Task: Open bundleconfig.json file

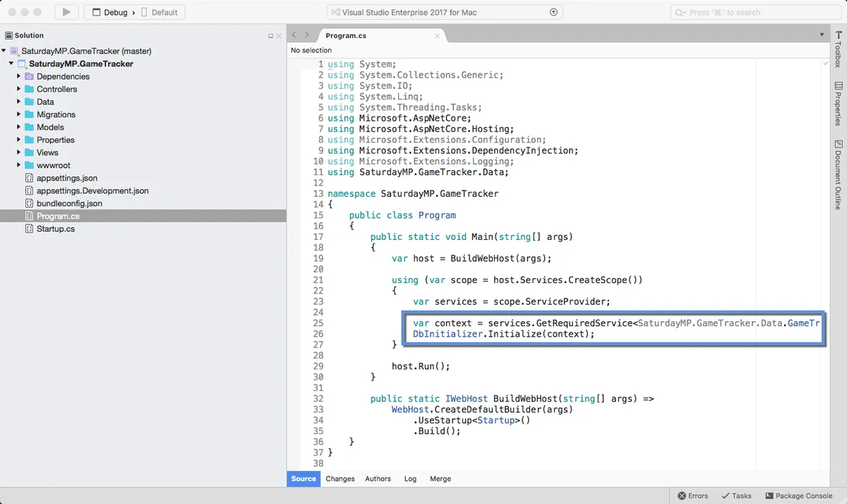Action: [x=69, y=203]
